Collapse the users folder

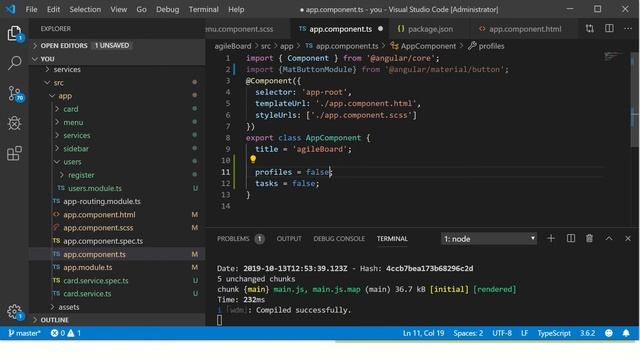pyautogui.click(x=72, y=162)
